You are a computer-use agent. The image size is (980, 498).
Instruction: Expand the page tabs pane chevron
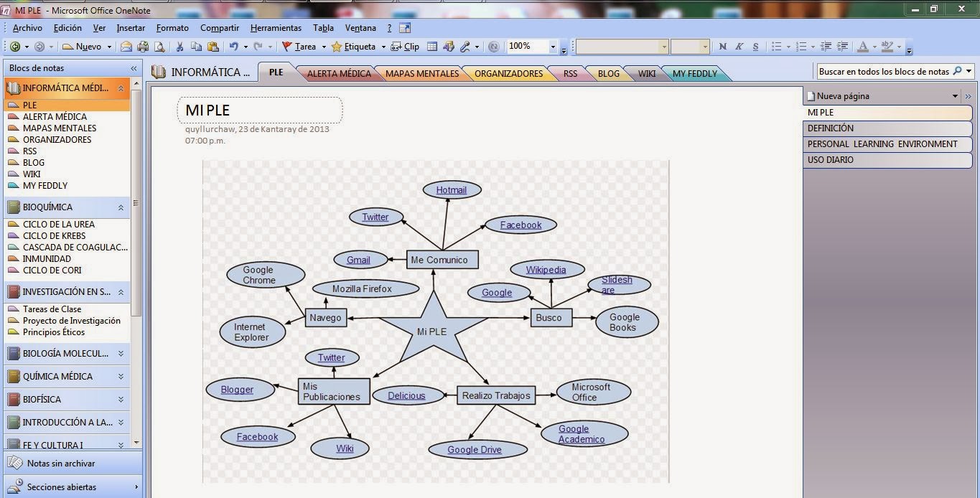coord(968,96)
